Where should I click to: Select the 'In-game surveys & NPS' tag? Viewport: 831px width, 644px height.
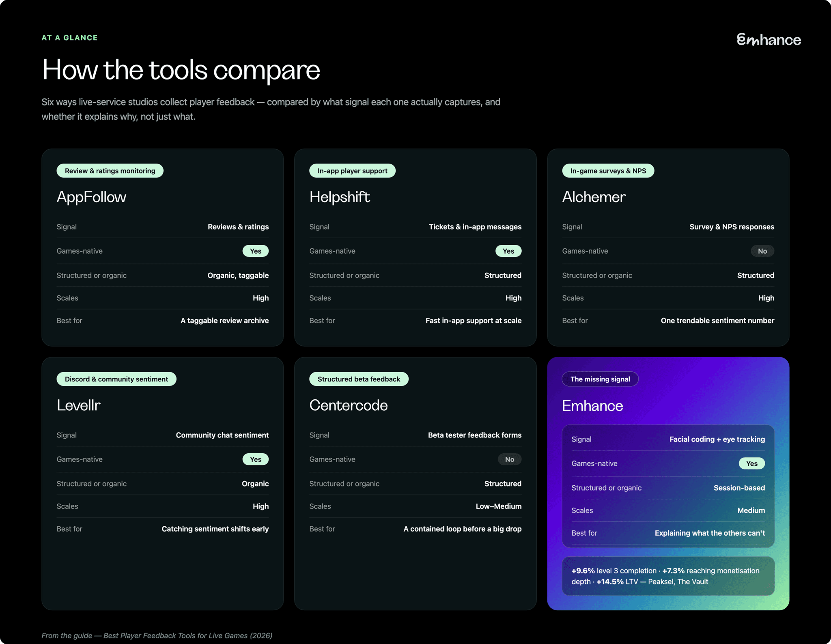click(608, 171)
